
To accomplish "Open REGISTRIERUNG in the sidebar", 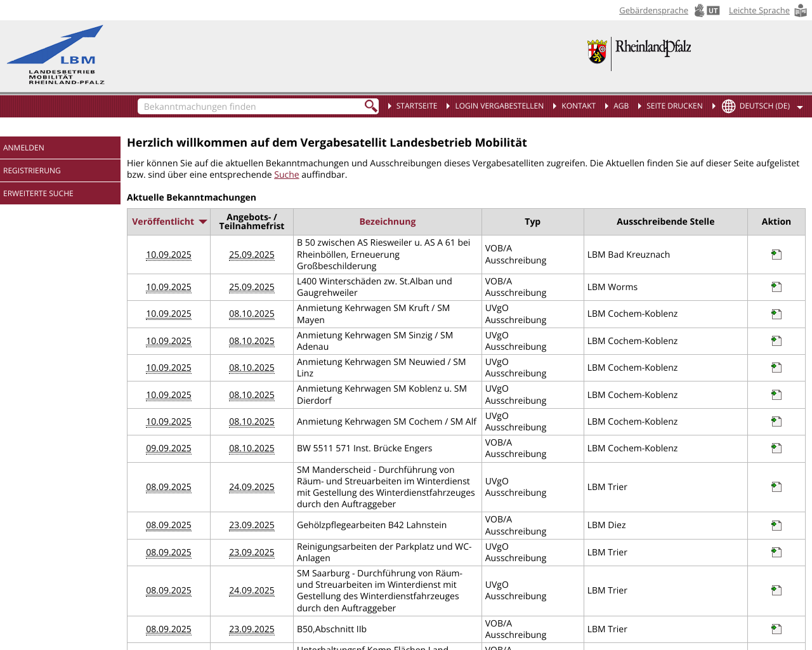I will [60, 170].
